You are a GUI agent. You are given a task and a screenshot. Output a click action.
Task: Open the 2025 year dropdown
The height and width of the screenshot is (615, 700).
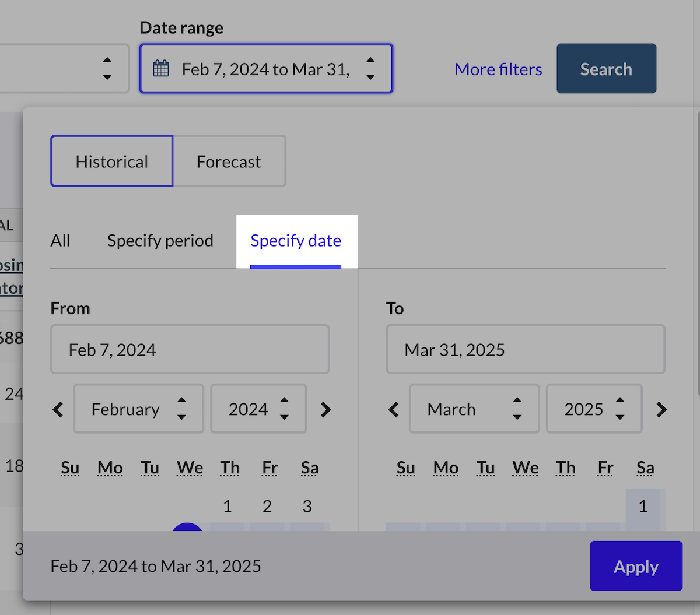[x=594, y=409]
